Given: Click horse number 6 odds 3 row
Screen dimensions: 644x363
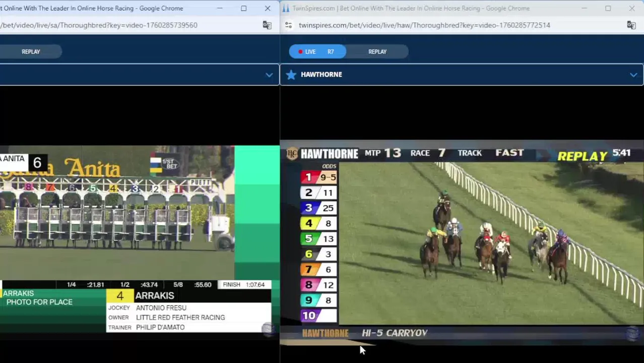Looking at the screenshot, I should (318, 254).
